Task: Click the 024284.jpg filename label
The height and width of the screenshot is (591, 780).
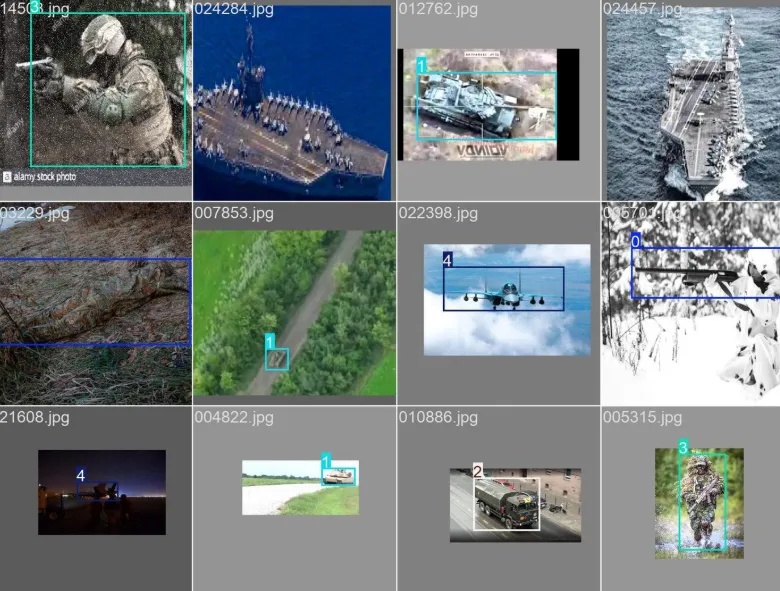Action: coord(234,9)
